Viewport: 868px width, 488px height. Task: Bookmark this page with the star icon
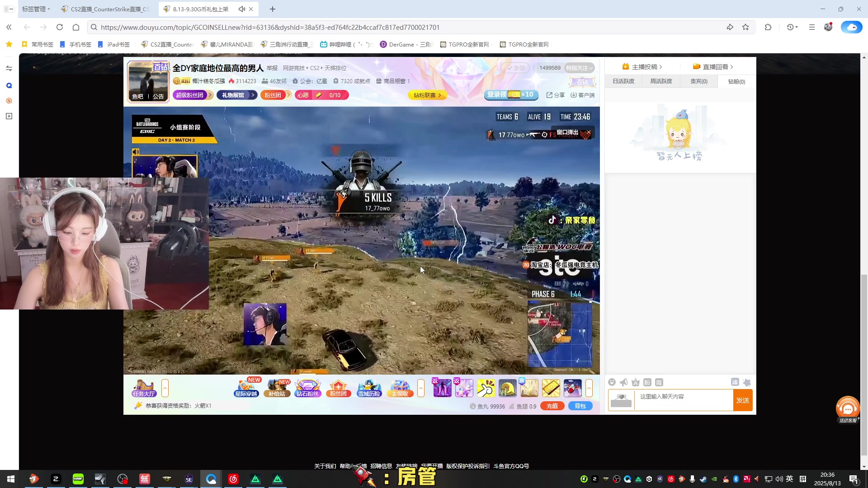(x=745, y=27)
